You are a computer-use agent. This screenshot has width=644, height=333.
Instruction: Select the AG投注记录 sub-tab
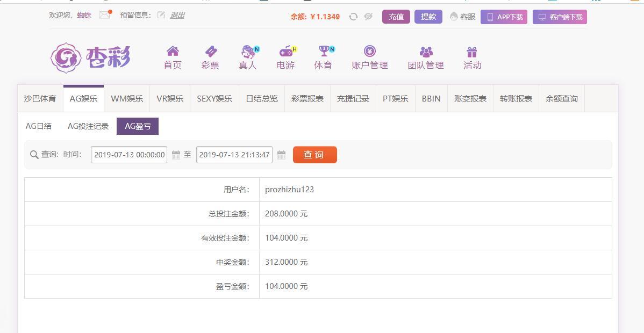88,126
